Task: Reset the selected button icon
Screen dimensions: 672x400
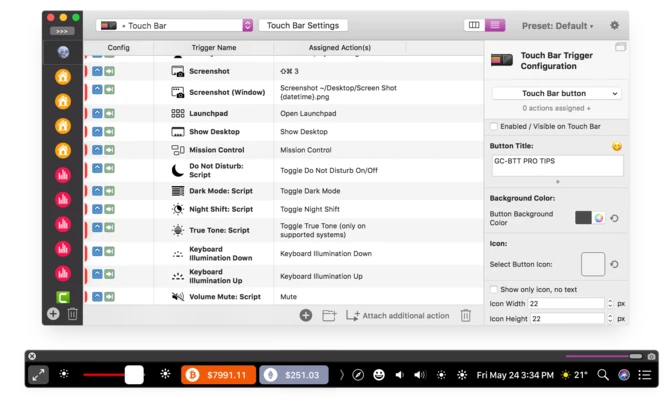Action: (614, 264)
